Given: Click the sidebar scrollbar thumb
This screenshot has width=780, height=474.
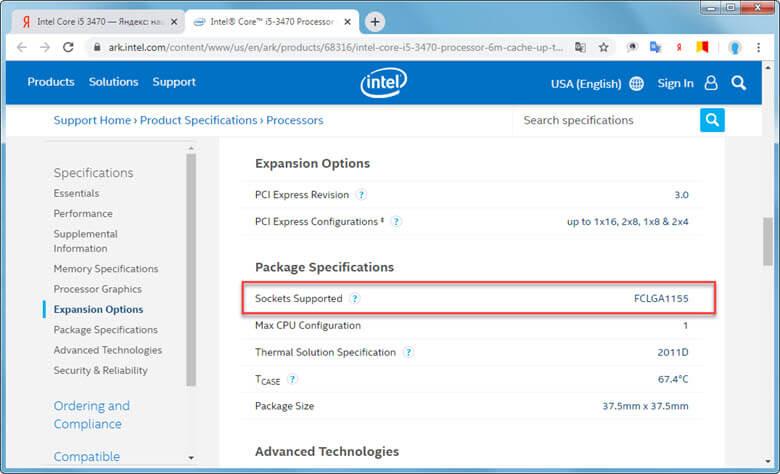Looking at the screenshot, I should tap(191, 270).
